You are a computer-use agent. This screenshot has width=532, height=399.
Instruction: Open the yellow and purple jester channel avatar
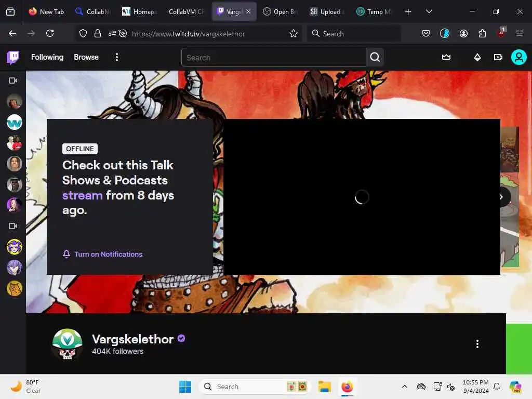coord(14,247)
